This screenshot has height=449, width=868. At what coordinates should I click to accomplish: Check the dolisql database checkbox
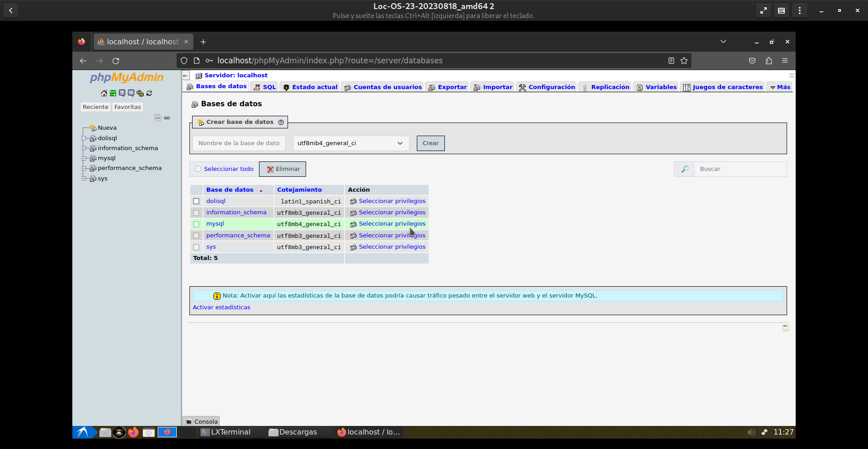tap(196, 201)
